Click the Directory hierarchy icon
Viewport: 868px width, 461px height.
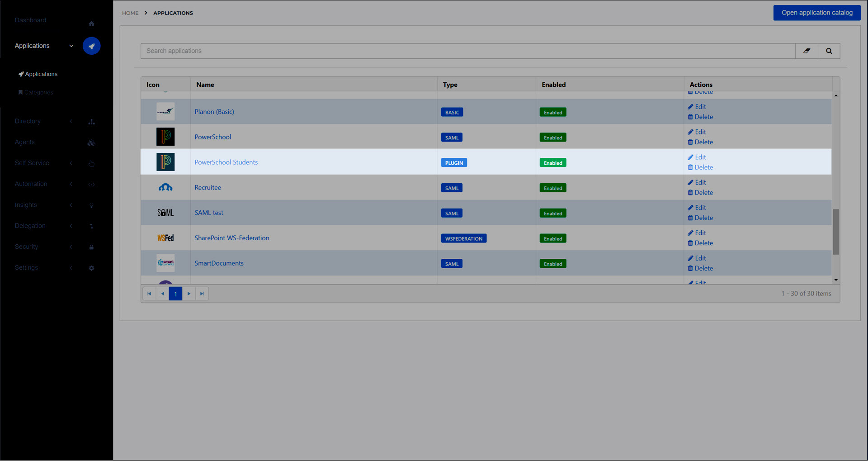click(x=91, y=122)
